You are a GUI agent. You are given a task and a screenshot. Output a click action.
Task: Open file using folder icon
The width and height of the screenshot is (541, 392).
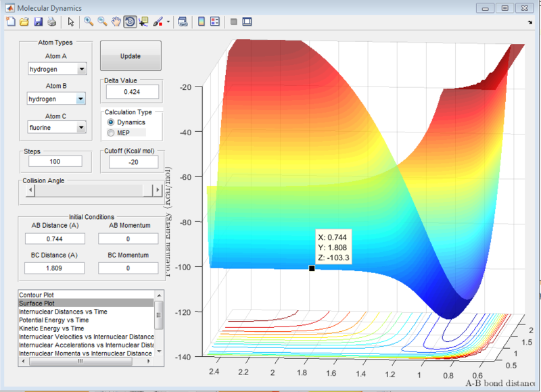24,22
